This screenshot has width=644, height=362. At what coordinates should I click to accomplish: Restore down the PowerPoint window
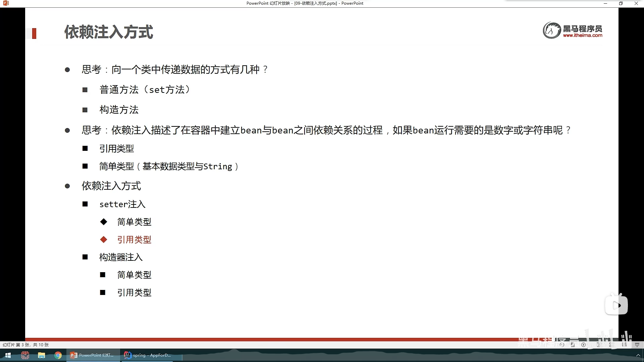tap(621, 3)
